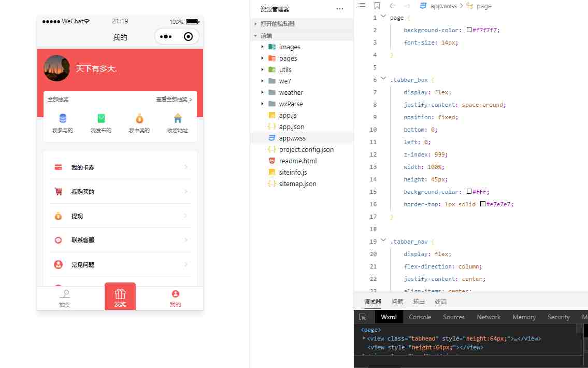Click the #f7f7f7 color swatch
Image resolution: width=588 pixels, height=368 pixels.
coord(469,30)
